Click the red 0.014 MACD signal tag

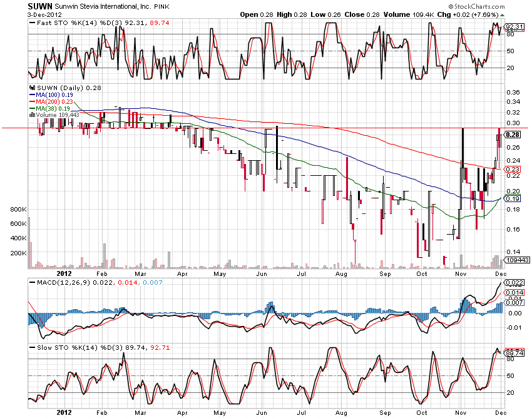click(x=514, y=292)
